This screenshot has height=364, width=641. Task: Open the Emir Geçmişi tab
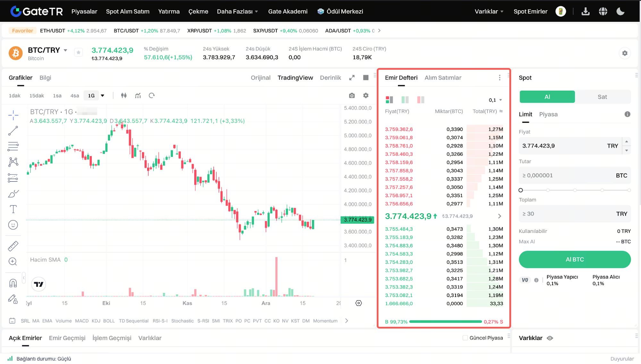pyautogui.click(x=67, y=338)
